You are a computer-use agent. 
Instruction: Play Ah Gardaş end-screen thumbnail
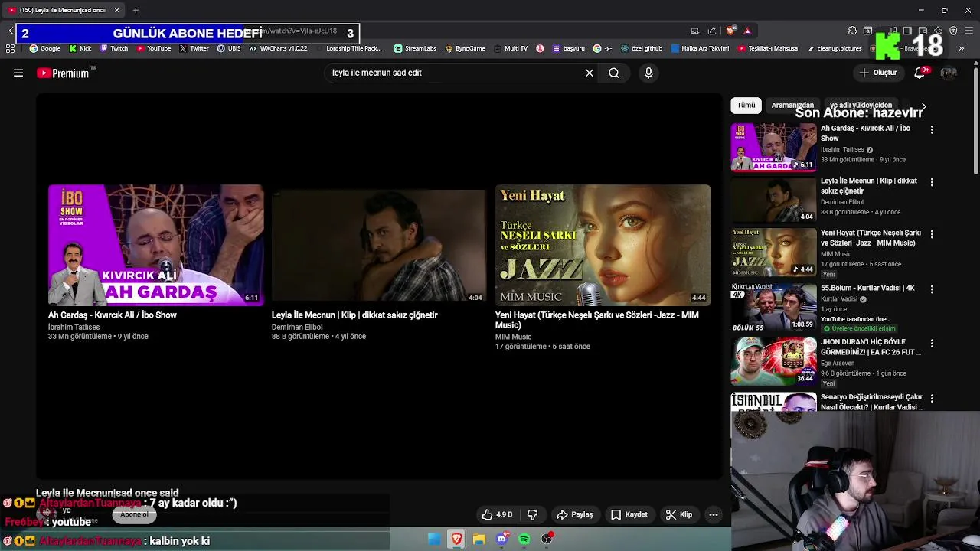[155, 245]
